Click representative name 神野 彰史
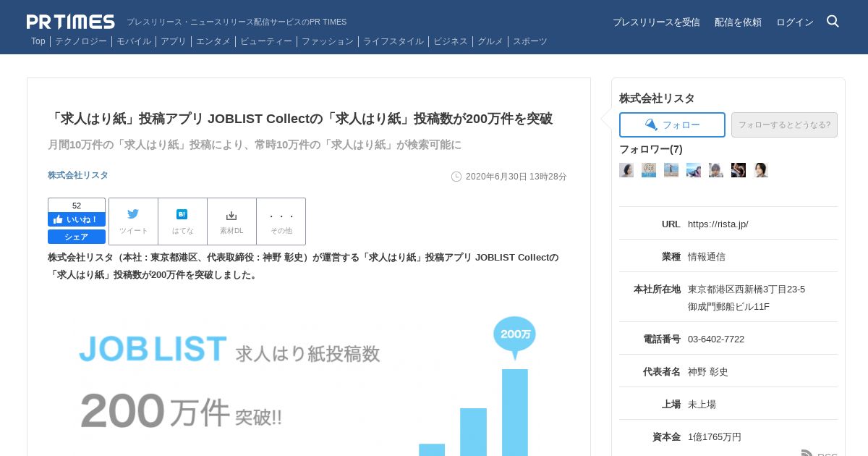 point(708,372)
